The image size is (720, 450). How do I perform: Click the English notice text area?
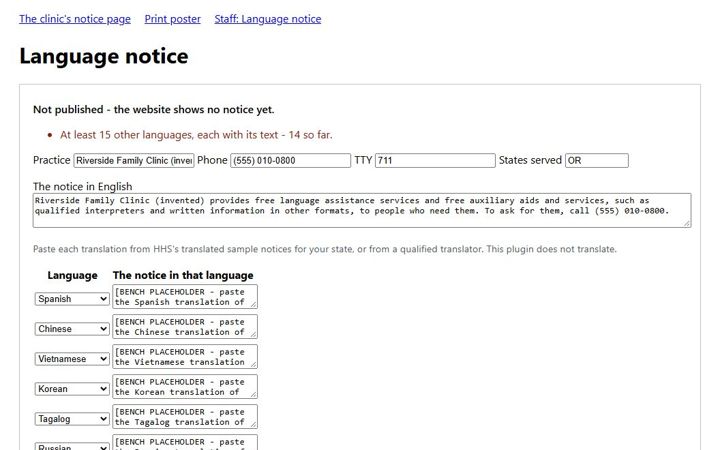(362, 210)
